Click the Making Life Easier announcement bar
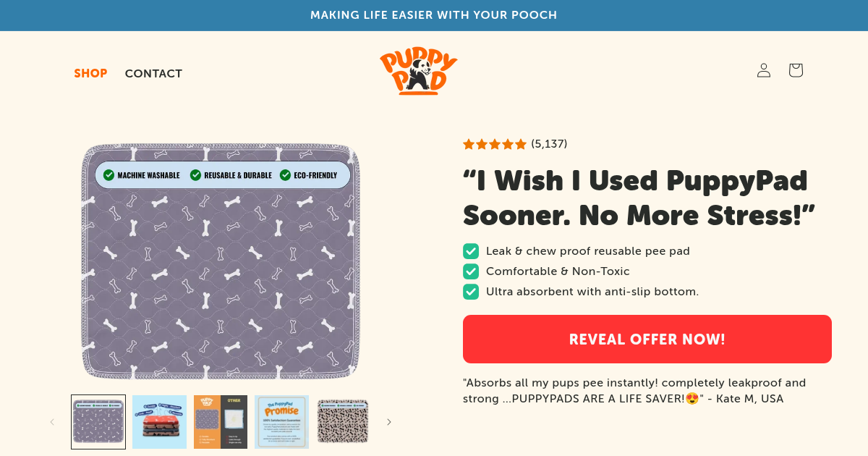The width and height of the screenshot is (868, 456). click(x=434, y=15)
